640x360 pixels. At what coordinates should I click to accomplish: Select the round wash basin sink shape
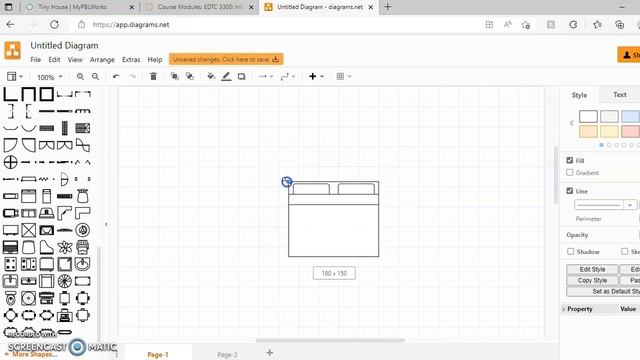(82, 264)
